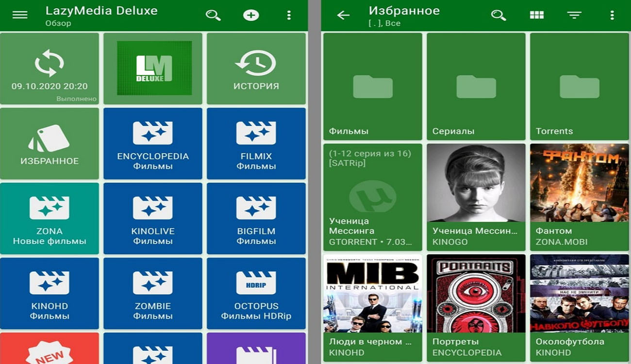
Task: Open the ENCYCLOPEDIA Фильмы tile
Action: click(153, 144)
